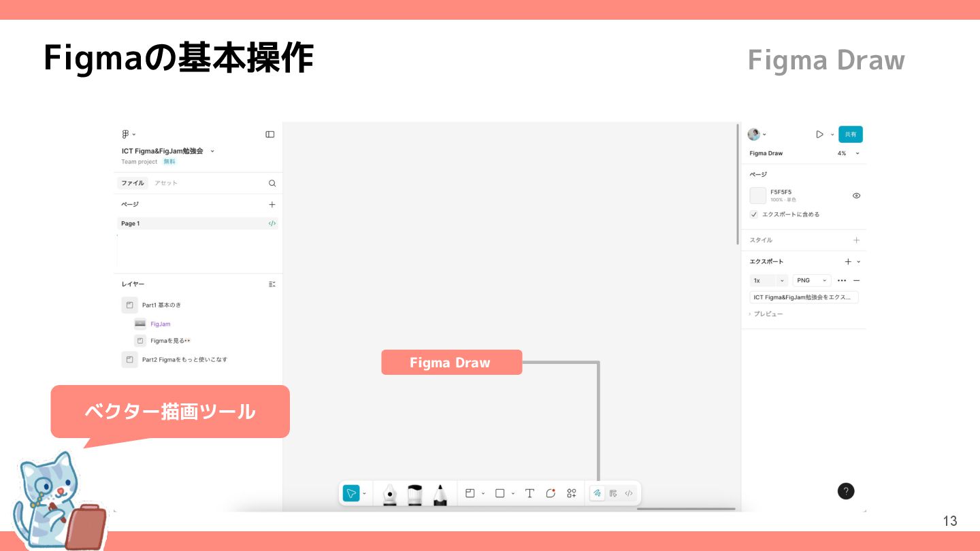Open the export presets chevron beside plus
The height and width of the screenshot is (551, 980).
click(x=858, y=261)
